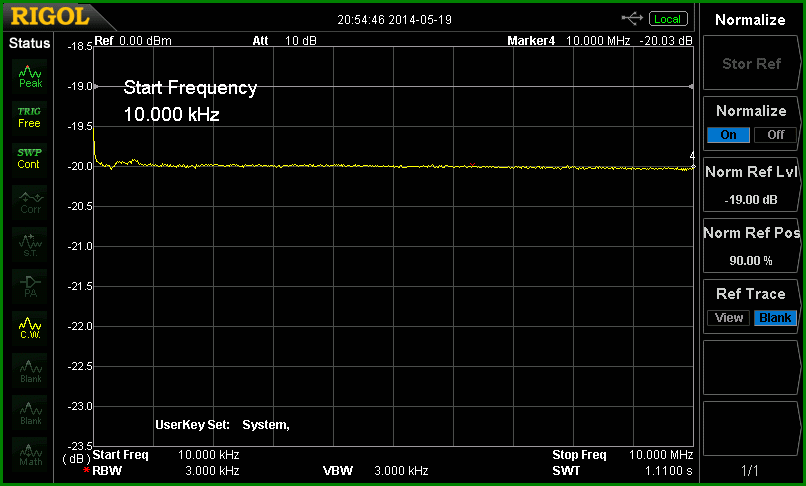This screenshot has height=486, width=806.
Task: Click the RIGOL logo
Action: pyautogui.click(x=50, y=17)
